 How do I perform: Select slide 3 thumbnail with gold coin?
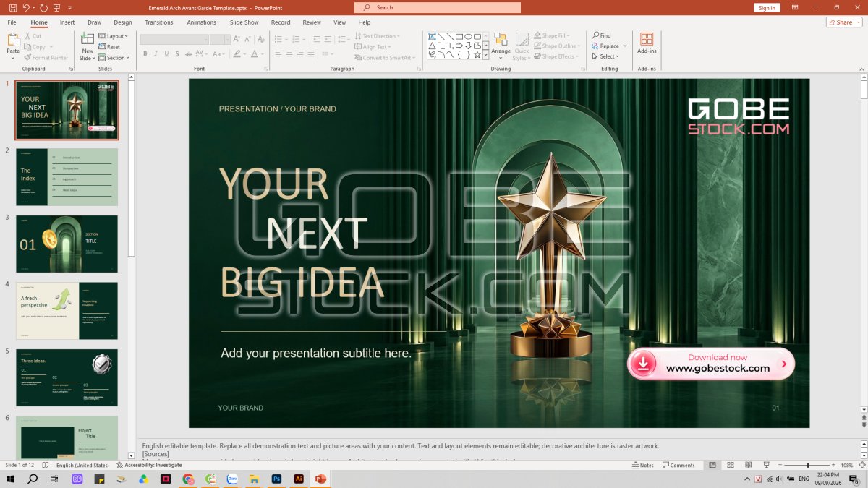[x=67, y=244]
